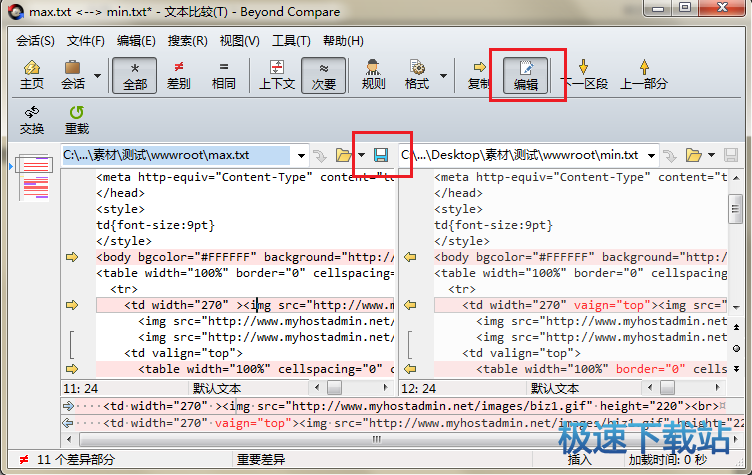Open the 视图(V) menu

(239, 41)
